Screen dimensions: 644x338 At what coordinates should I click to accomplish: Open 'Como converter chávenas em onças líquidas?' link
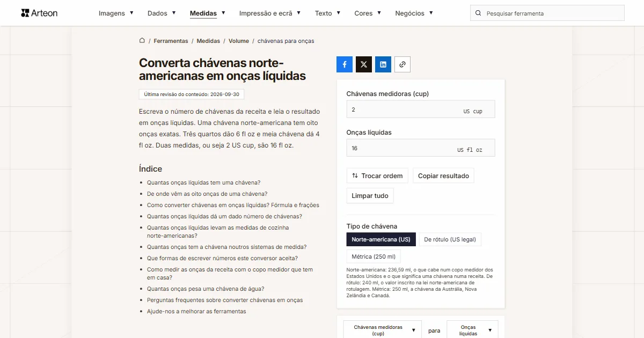point(233,205)
